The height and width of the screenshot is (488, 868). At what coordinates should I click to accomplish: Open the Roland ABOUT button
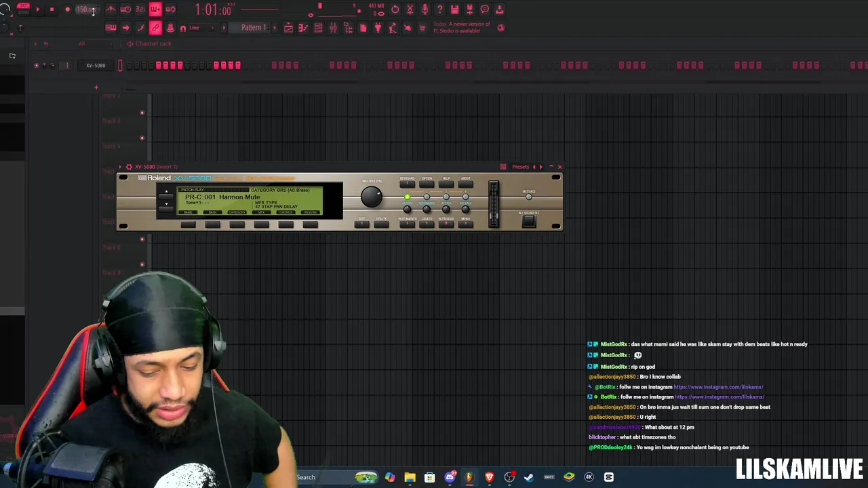point(465,184)
